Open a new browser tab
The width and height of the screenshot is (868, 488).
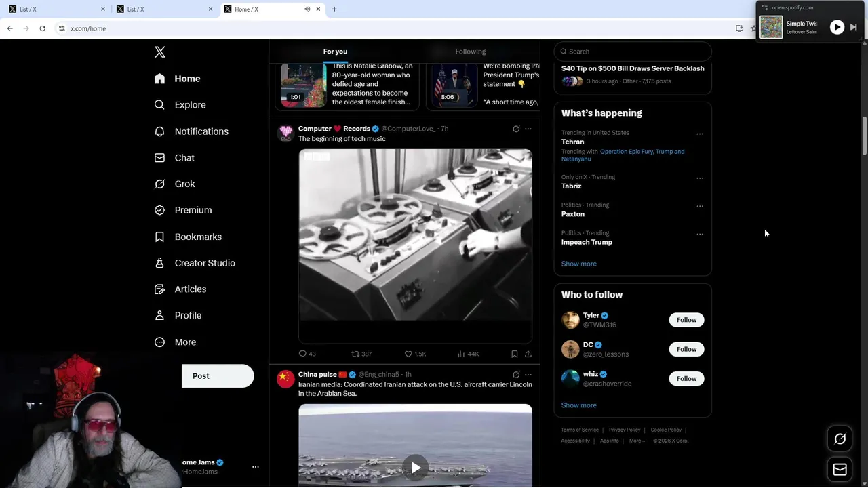point(334,9)
